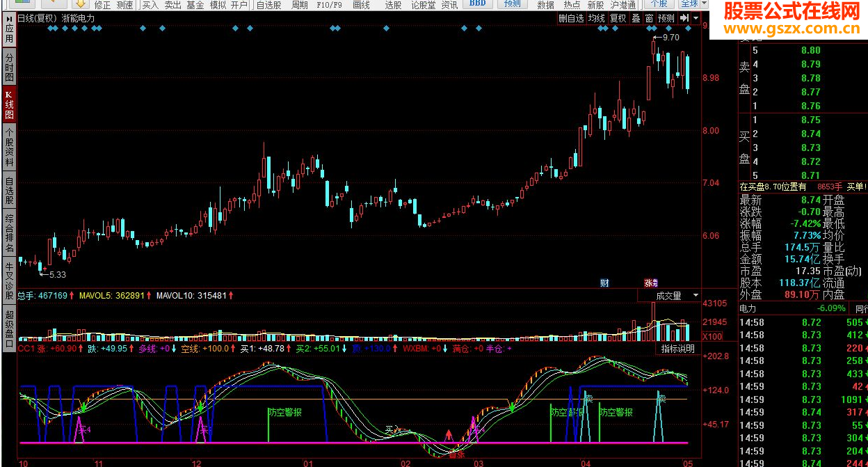Click the 窗 window layout button

[x=649, y=19]
